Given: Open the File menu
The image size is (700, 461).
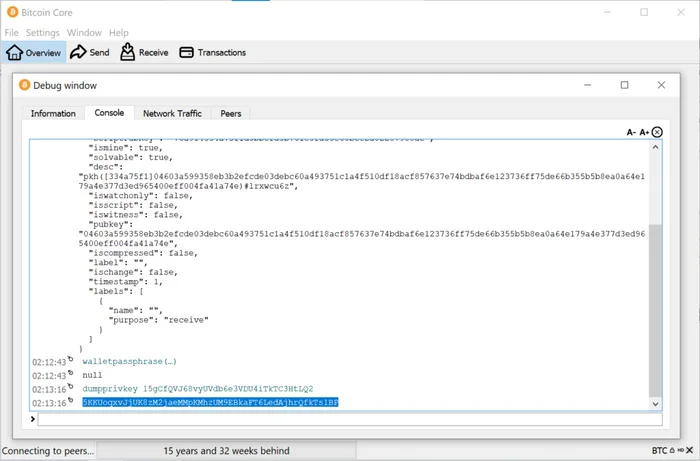Looking at the screenshot, I should click(x=12, y=33).
